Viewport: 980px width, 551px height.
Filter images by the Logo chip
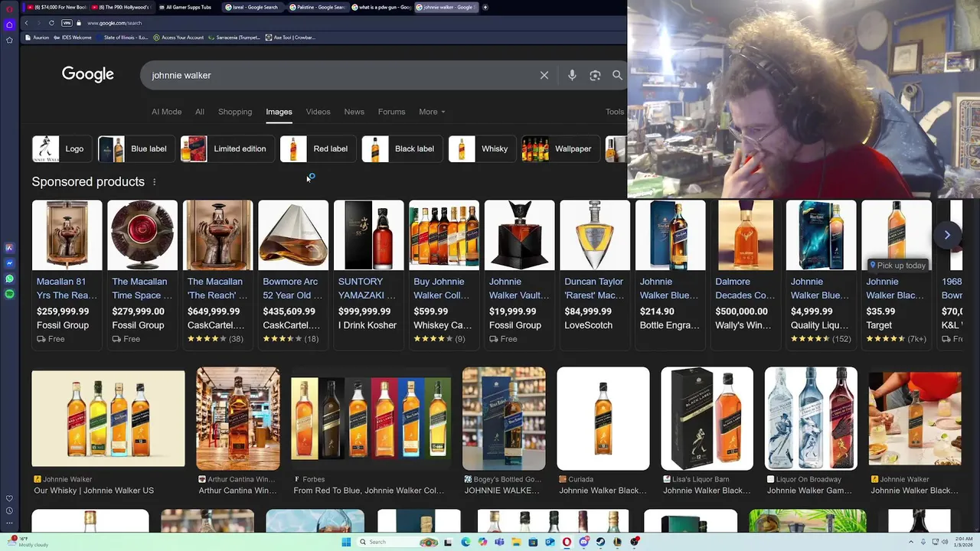[61, 148]
